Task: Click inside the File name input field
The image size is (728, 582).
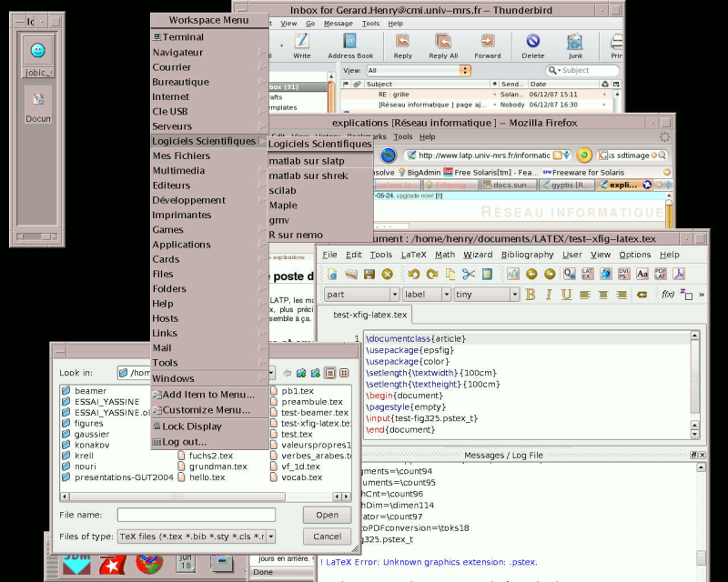Action: [196, 515]
